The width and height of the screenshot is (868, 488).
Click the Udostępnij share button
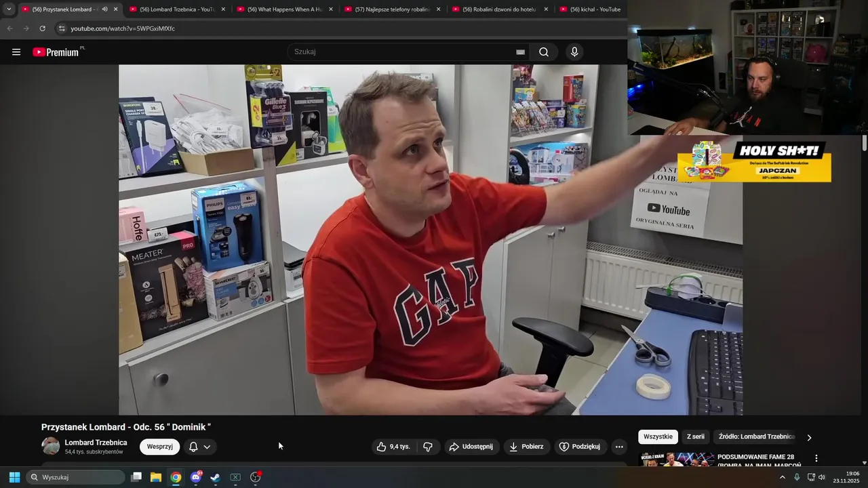(x=471, y=447)
